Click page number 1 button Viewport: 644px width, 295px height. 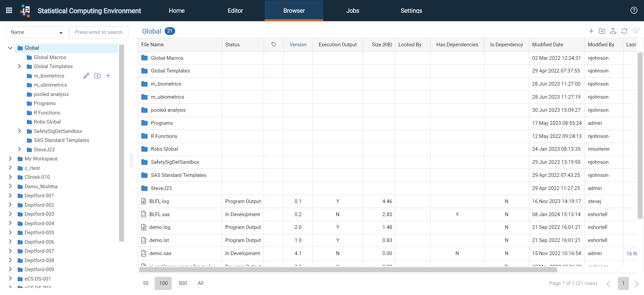pyautogui.click(x=623, y=283)
